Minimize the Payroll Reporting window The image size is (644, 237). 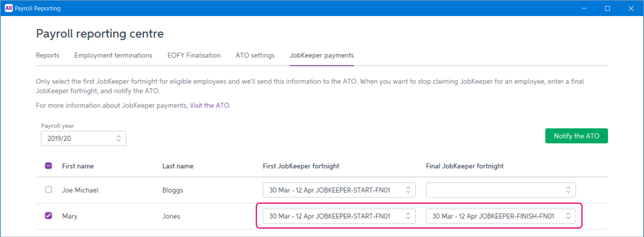(x=584, y=8)
